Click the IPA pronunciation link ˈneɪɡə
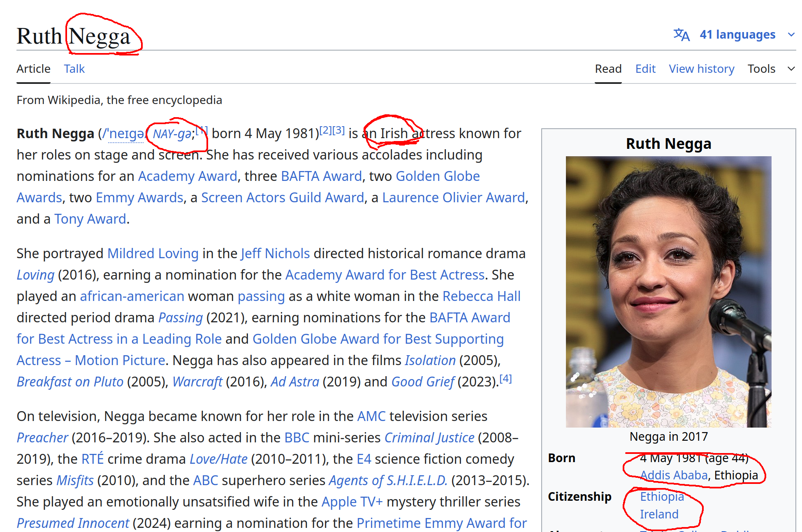Viewport: 802px width, 532px height. (126, 134)
